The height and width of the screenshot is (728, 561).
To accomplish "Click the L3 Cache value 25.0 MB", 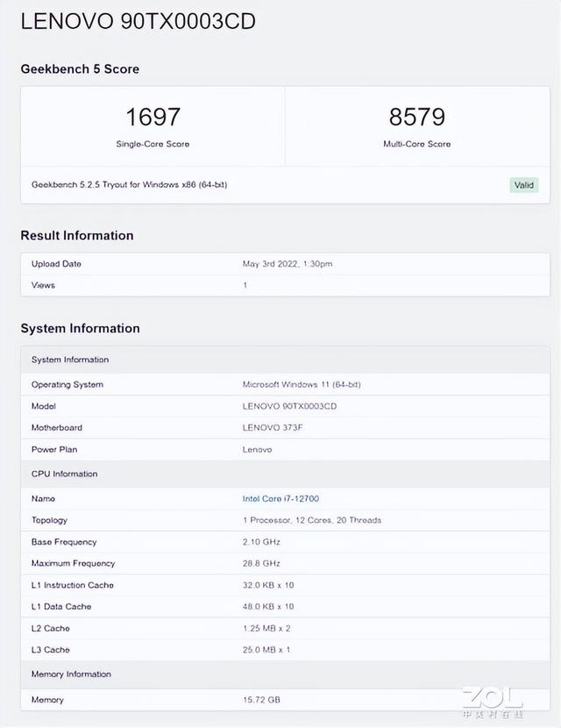I will coord(266,650).
